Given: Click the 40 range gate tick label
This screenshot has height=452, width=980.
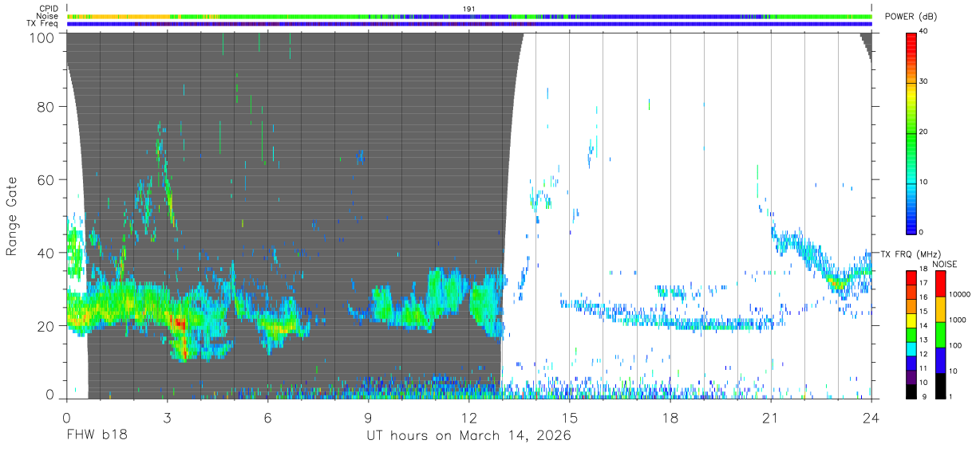Looking at the screenshot, I should 46,253.
